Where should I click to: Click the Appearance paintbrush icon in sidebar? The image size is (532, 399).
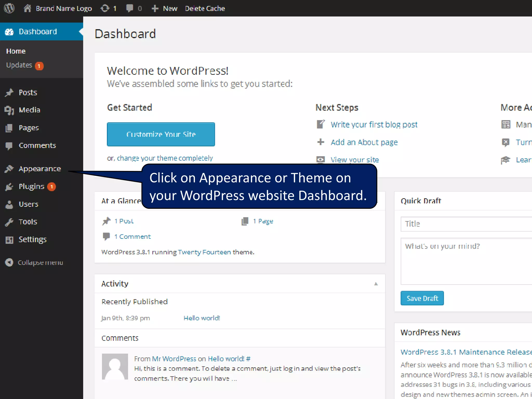pyautogui.click(x=9, y=169)
